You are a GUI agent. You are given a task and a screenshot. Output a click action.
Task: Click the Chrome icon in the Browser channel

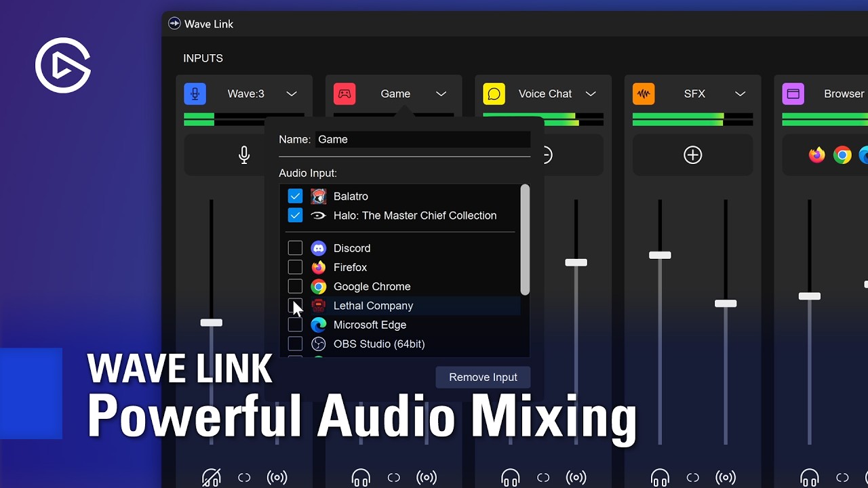click(842, 155)
